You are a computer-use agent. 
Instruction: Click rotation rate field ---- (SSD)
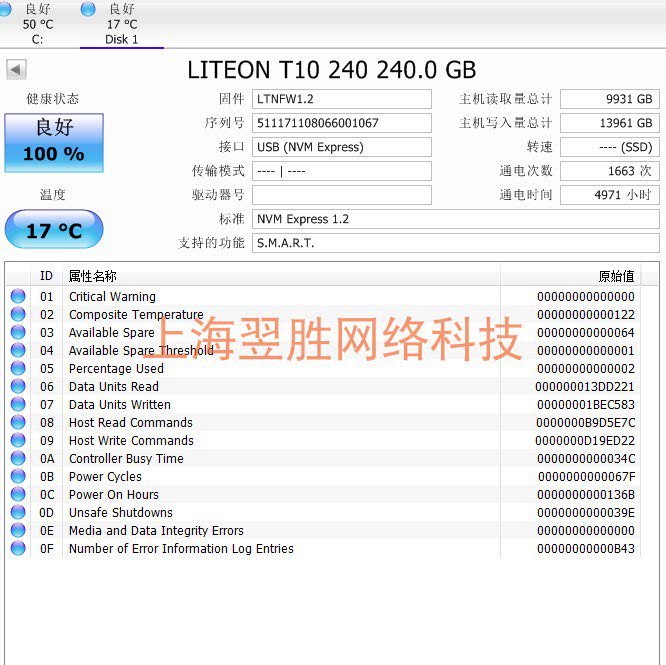pos(610,147)
